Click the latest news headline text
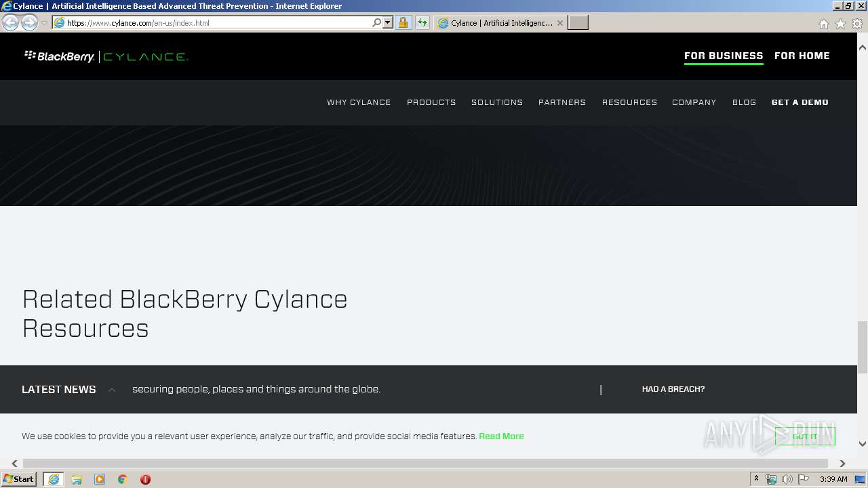The width and height of the screenshot is (868, 488). tap(256, 389)
